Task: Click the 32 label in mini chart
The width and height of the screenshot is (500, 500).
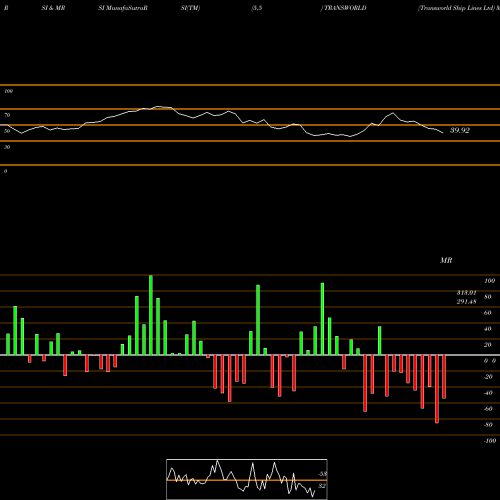Action: pos(322,486)
